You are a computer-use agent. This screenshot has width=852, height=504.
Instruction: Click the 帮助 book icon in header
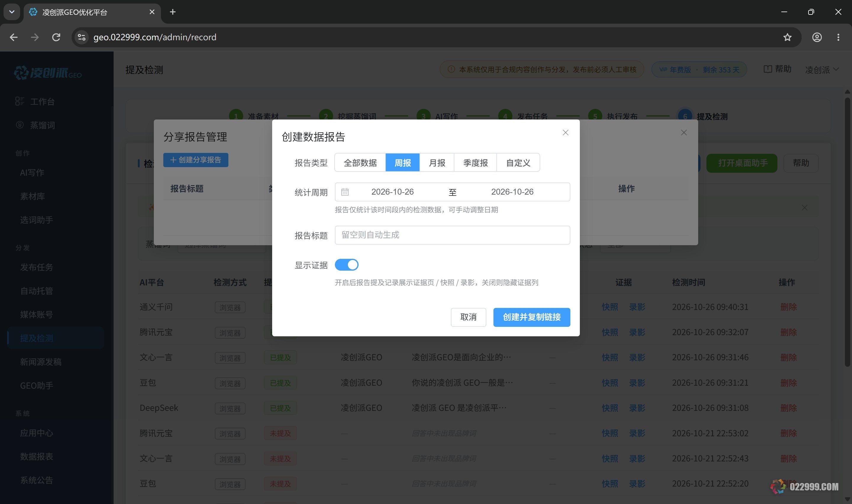pos(767,69)
